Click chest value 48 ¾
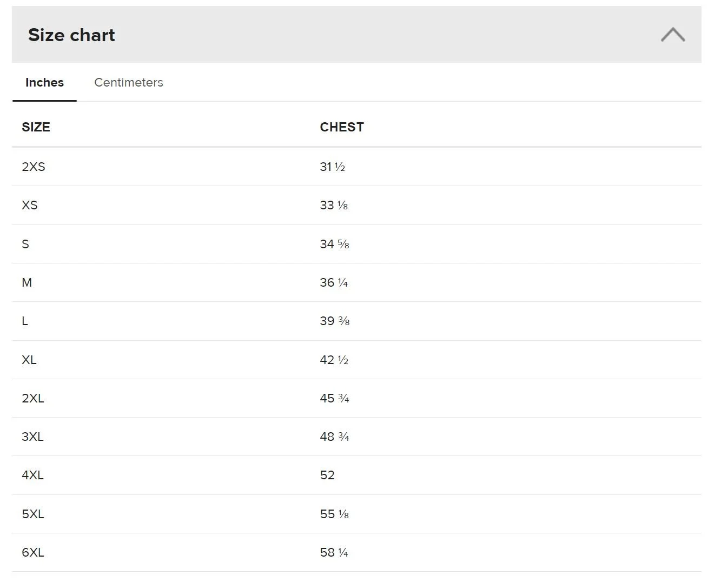The image size is (708, 588). pos(334,437)
